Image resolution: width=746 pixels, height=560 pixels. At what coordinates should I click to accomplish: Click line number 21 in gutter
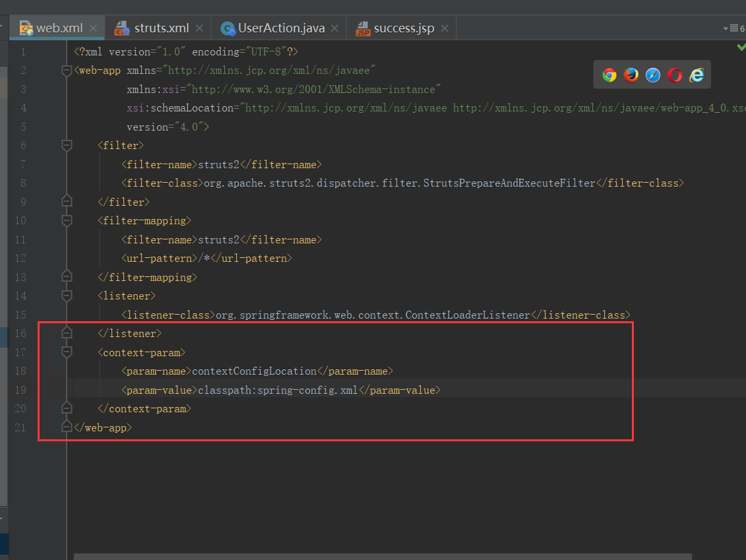tap(20, 427)
